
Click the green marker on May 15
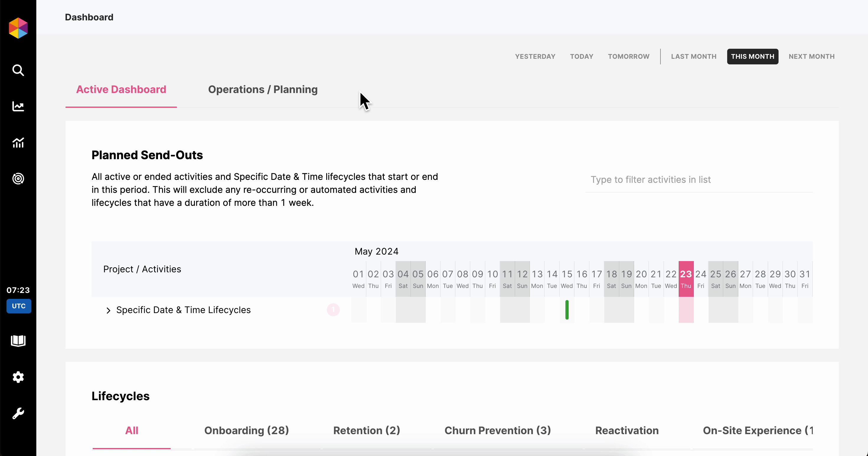567,310
